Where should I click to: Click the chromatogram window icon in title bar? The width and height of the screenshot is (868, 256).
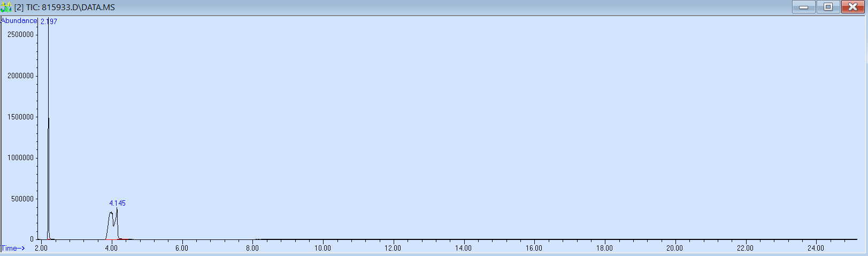point(6,7)
